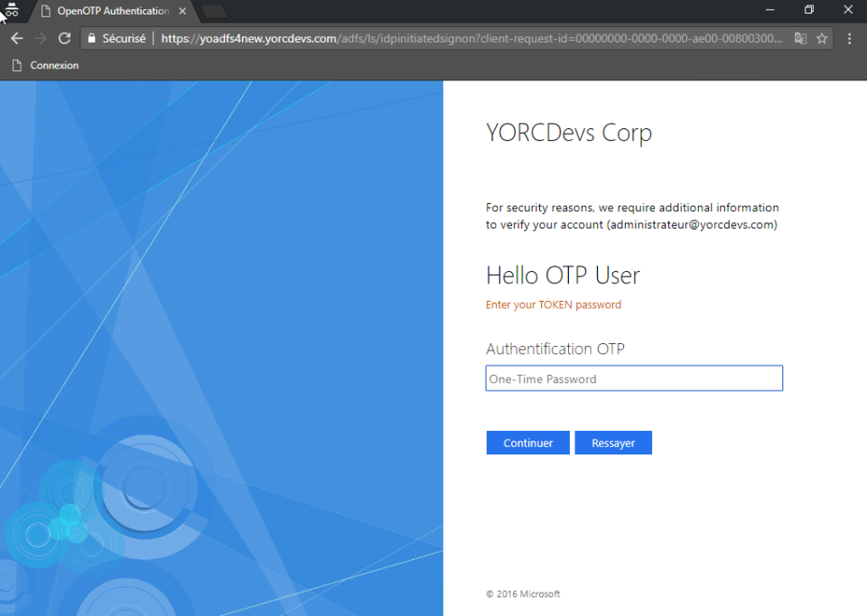Focus the One-Time Password field
This screenshot has width=867, height=616.
coord(634,378)
